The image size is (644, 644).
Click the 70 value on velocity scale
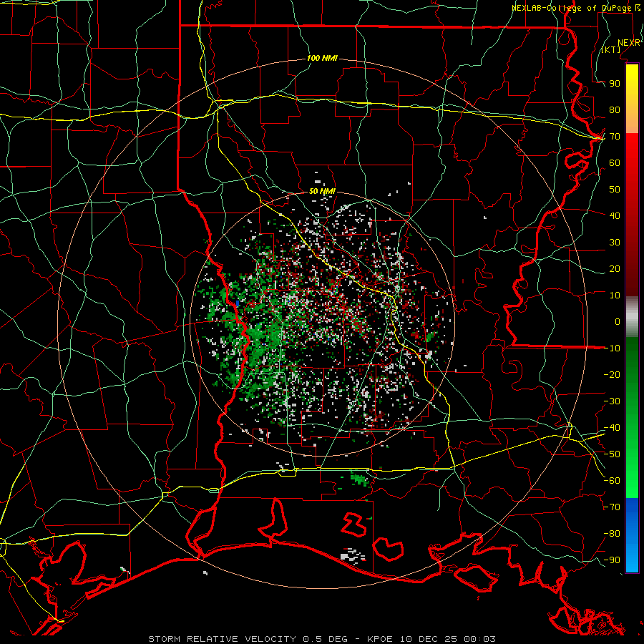click(x=615, y=137)
